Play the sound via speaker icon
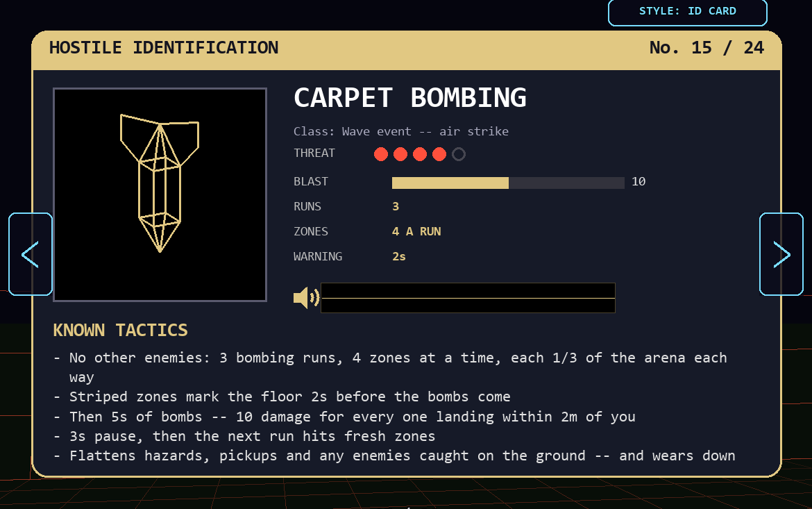 [306, 297]
